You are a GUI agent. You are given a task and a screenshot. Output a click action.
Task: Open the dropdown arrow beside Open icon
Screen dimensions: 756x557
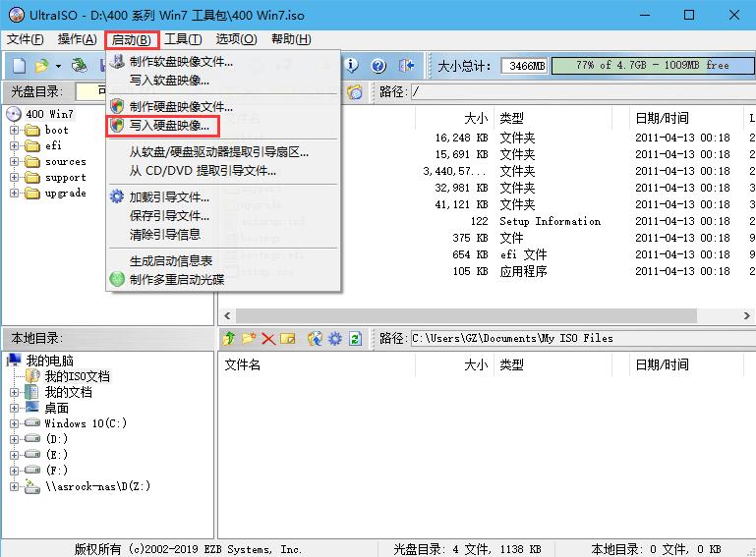58,66
